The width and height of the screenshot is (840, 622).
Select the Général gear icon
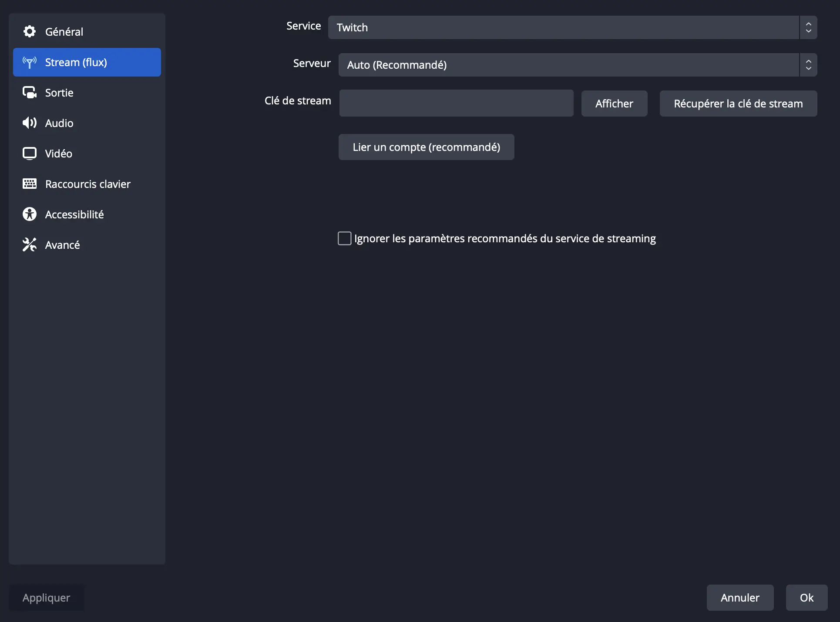(29, 31)
